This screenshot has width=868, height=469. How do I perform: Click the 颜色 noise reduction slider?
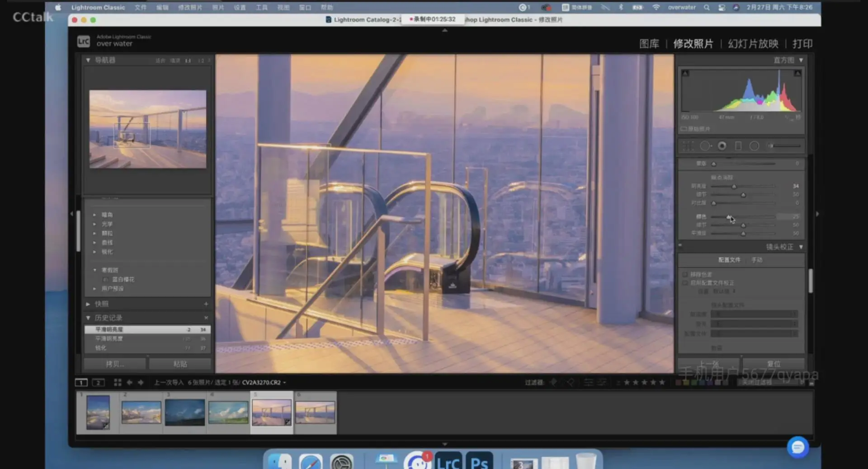743,217
